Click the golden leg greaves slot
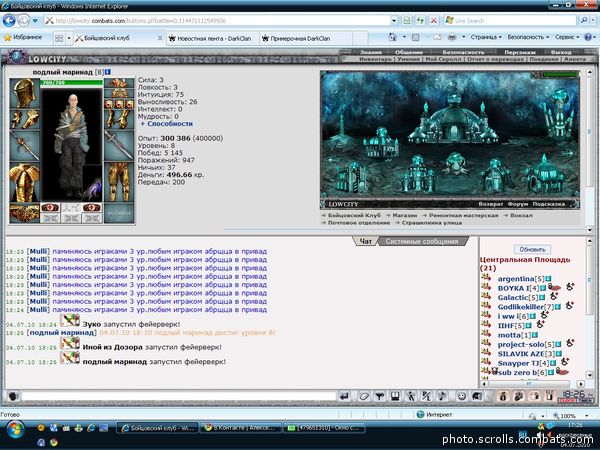Viewport: 600px width, 450px height. (x=119, y=182)
